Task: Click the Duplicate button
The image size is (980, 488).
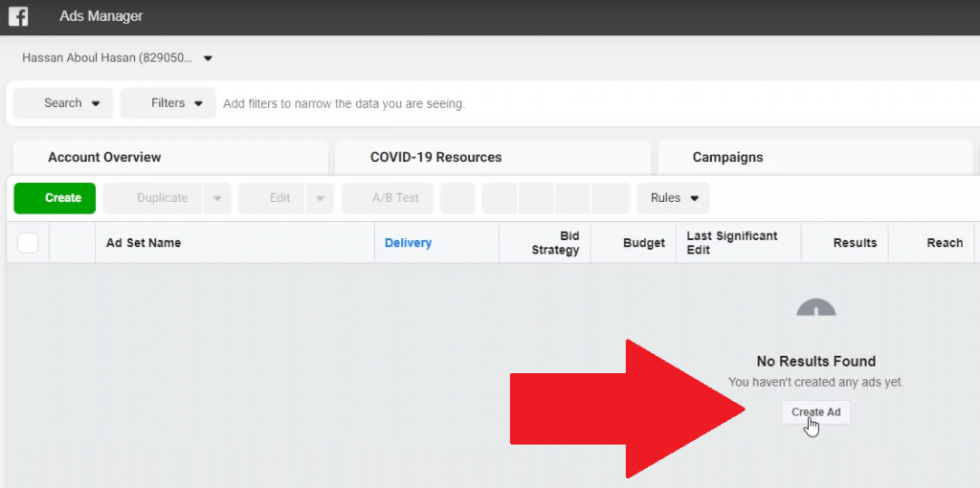Action: [x=153, y=198]
